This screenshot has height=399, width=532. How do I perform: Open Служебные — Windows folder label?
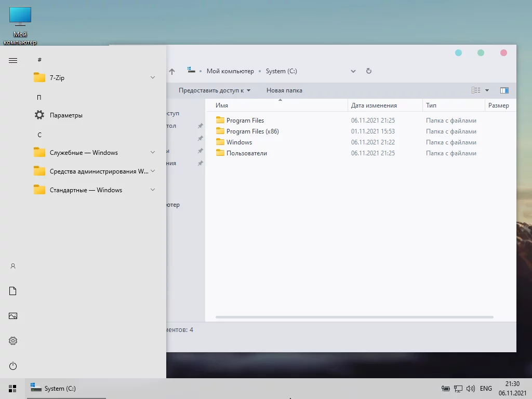click(x=84, y=153)
